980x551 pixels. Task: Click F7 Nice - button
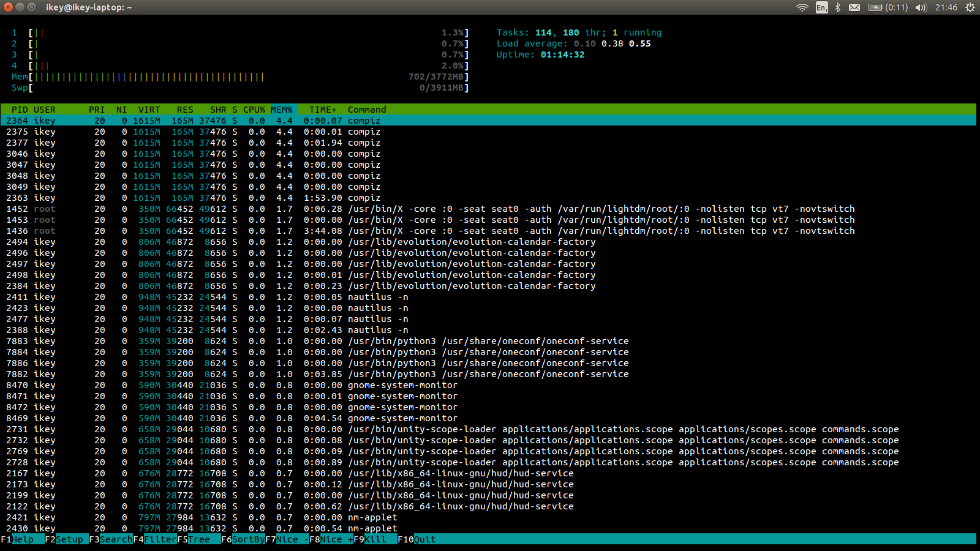[287, 539]
